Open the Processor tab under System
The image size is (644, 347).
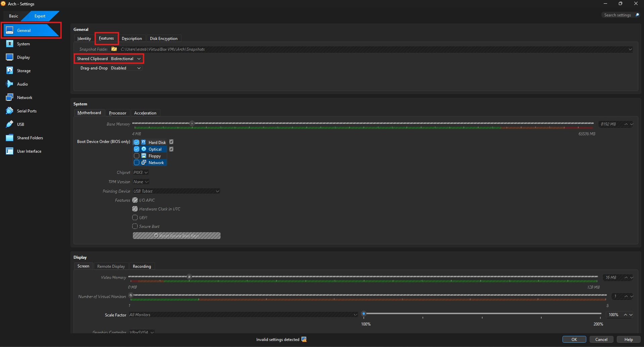click(117, 113)
